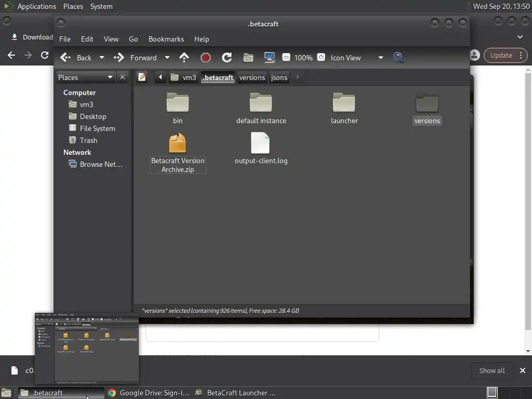
Task: Click the show desktop icon in taskbar
Action: pos(6,393)
